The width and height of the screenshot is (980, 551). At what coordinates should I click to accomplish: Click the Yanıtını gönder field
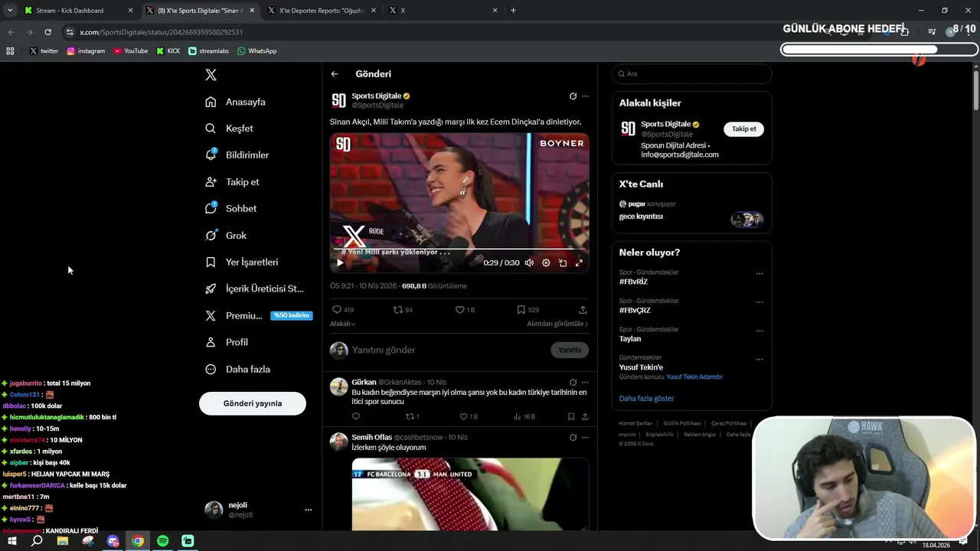coord(448,350)
